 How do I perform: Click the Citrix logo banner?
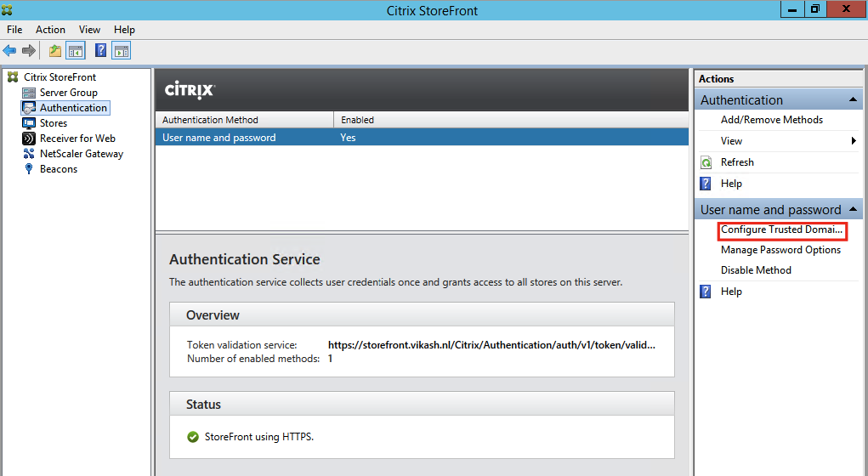[190, 89]
